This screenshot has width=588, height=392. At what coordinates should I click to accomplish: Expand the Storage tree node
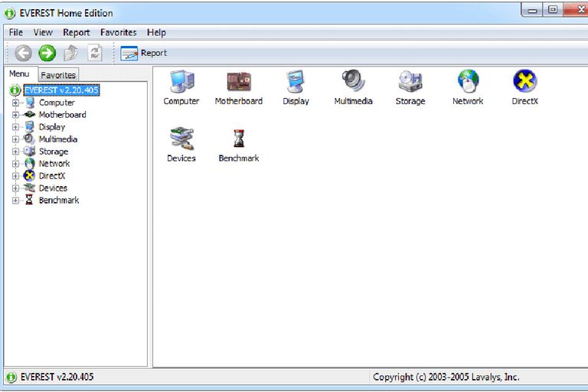tap(15, 152)
